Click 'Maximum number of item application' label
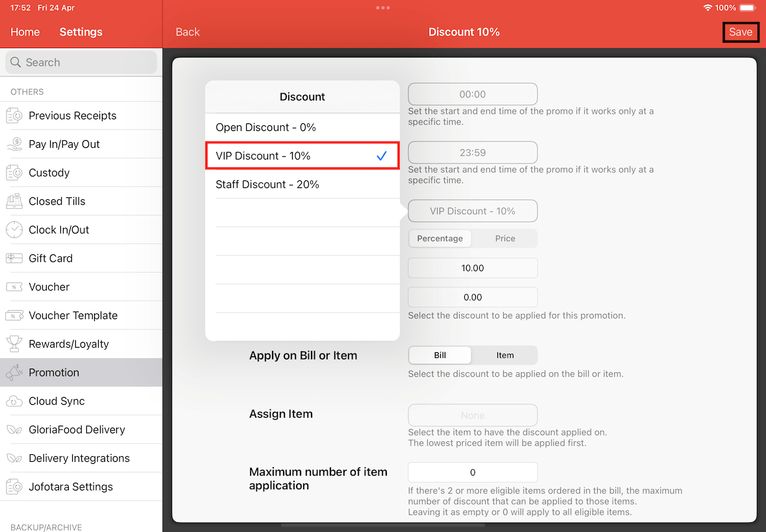This screenshot has width=766, height=532. coord(318,479)
